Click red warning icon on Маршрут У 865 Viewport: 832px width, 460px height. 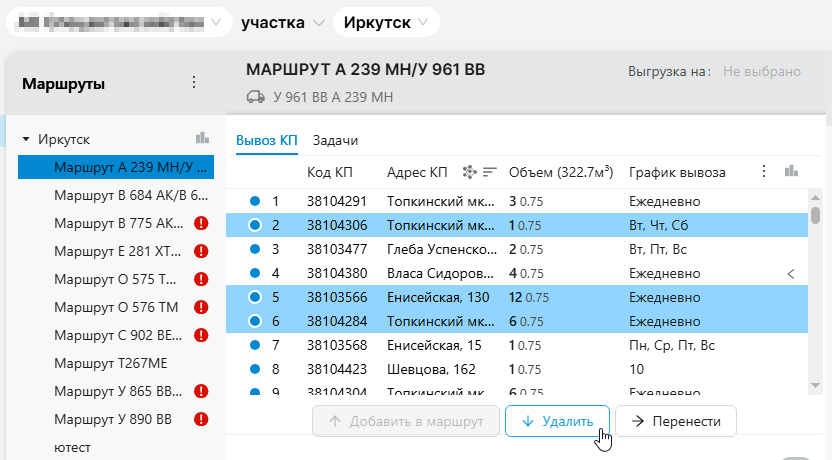point(201,391)
